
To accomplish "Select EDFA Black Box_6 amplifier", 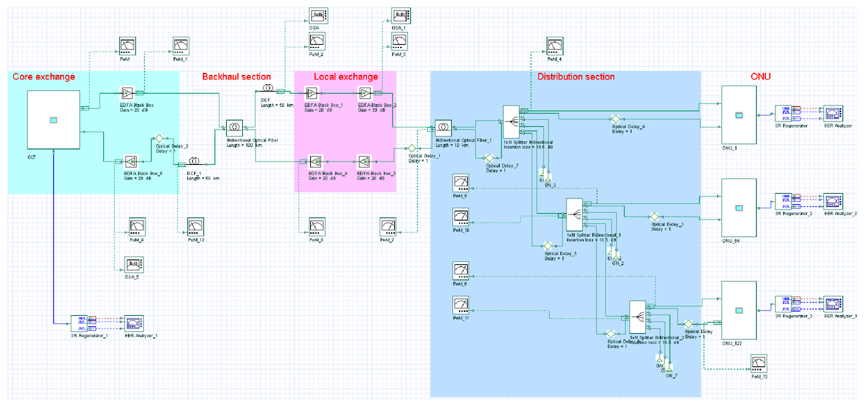I will (x=131, y=161).
